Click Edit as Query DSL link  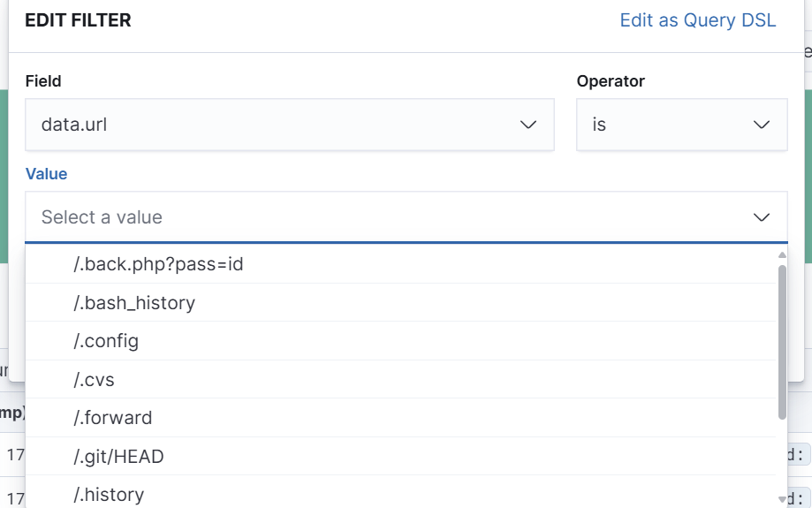697,20
